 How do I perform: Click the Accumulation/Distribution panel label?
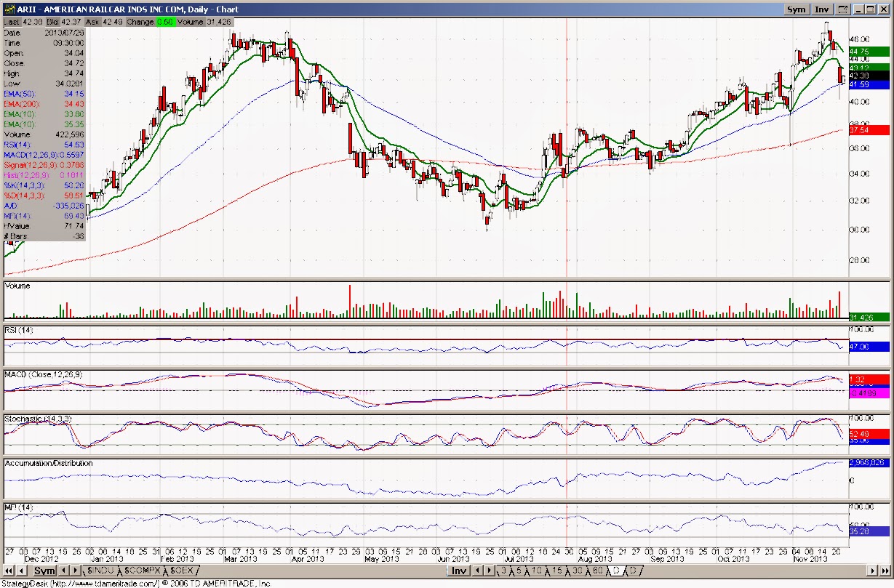[x=49, y=463]
